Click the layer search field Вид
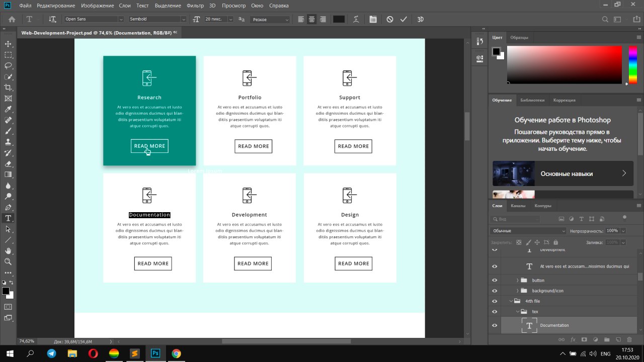 click(515, 219)
